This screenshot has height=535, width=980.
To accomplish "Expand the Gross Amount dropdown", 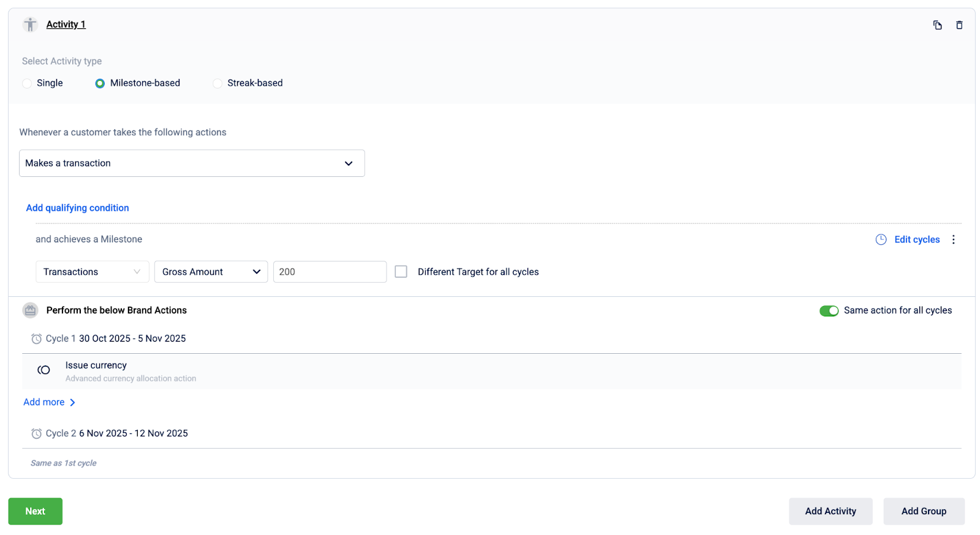I will (211, 272).
